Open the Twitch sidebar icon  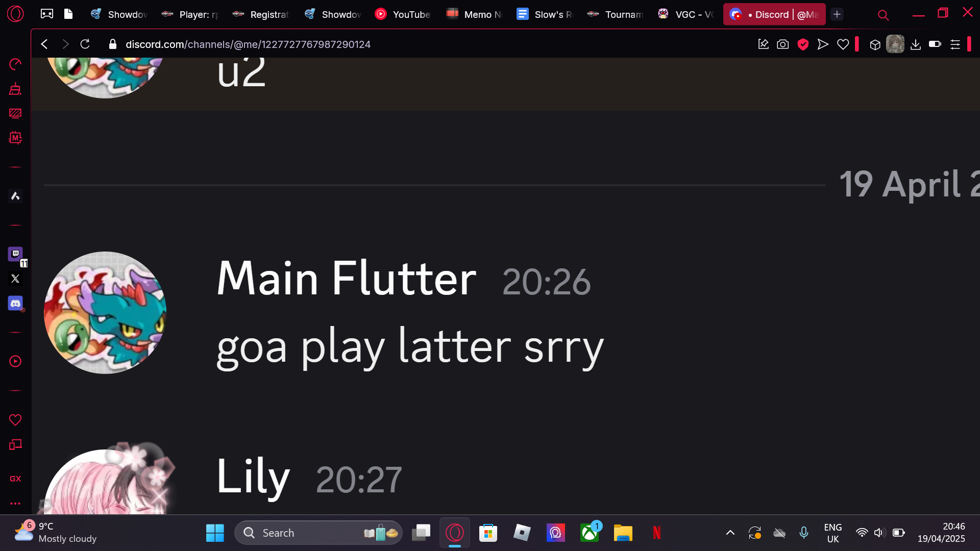point(15,254)
